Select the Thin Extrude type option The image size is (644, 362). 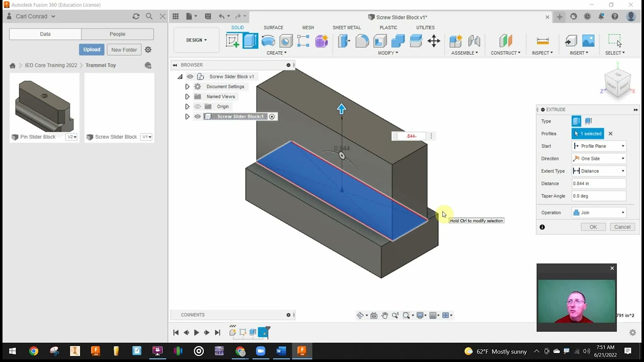tap(588, 121)
